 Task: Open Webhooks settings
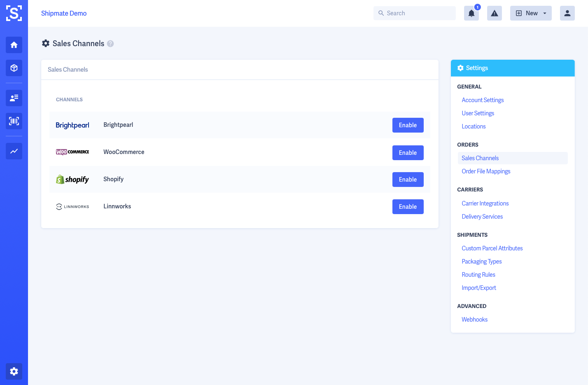click(x=474, y=320)
